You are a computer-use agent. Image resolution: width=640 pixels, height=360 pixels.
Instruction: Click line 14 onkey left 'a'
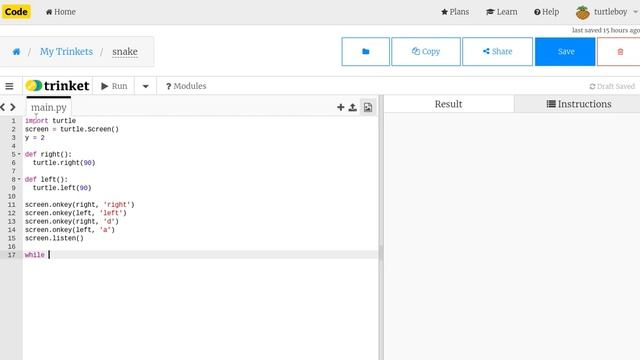(70, 230)
